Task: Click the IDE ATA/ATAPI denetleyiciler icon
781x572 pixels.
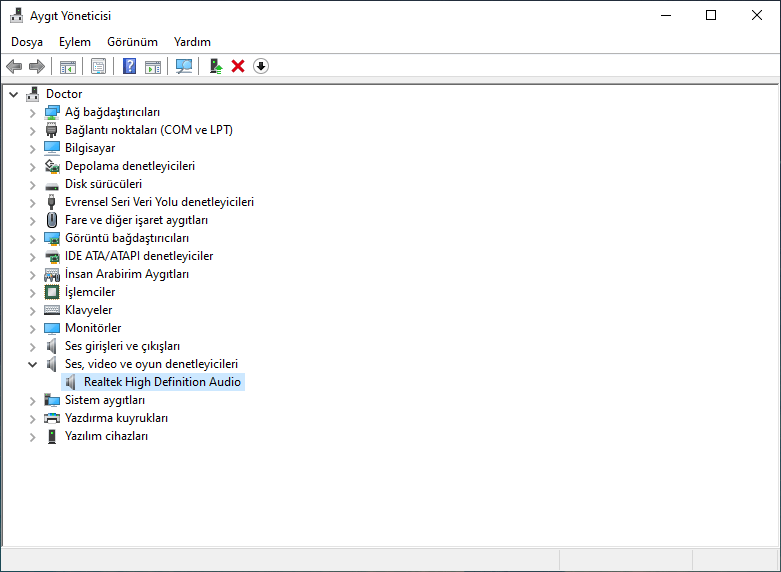Action: [x=52, y=256]
